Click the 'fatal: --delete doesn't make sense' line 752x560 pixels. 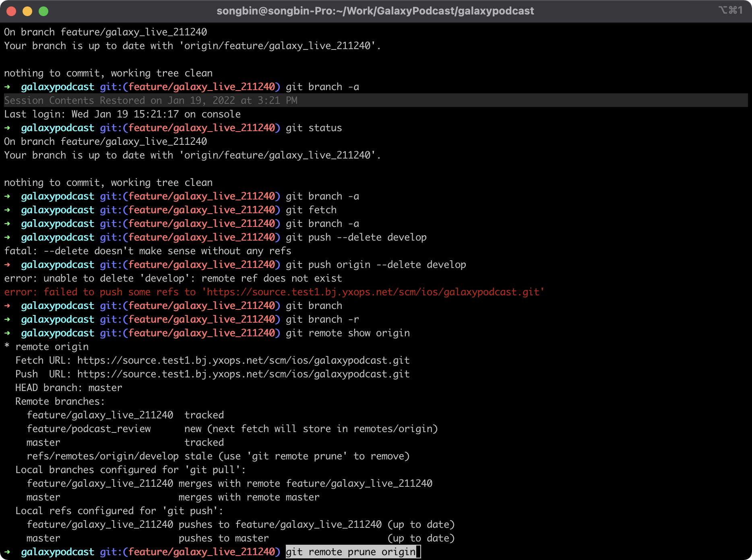148,251
